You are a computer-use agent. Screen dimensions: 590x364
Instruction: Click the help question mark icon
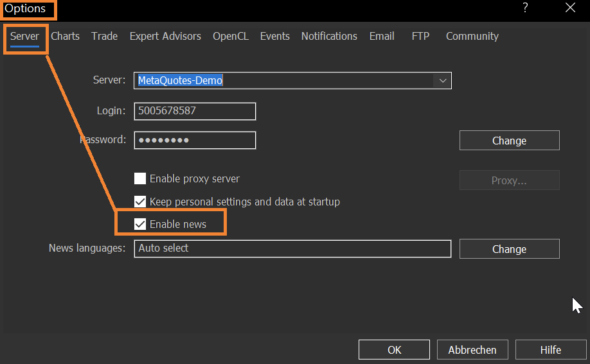(x=525, y=8)
